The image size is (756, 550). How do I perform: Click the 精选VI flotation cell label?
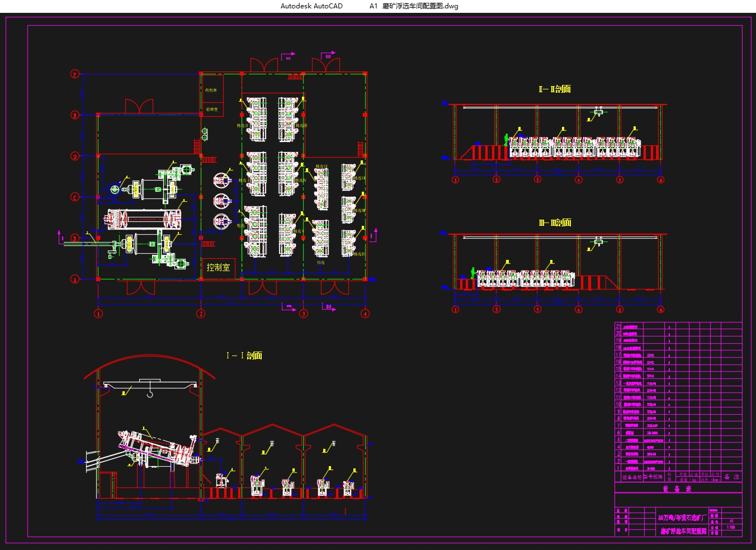pyautogui.click(x=322, y=166)
